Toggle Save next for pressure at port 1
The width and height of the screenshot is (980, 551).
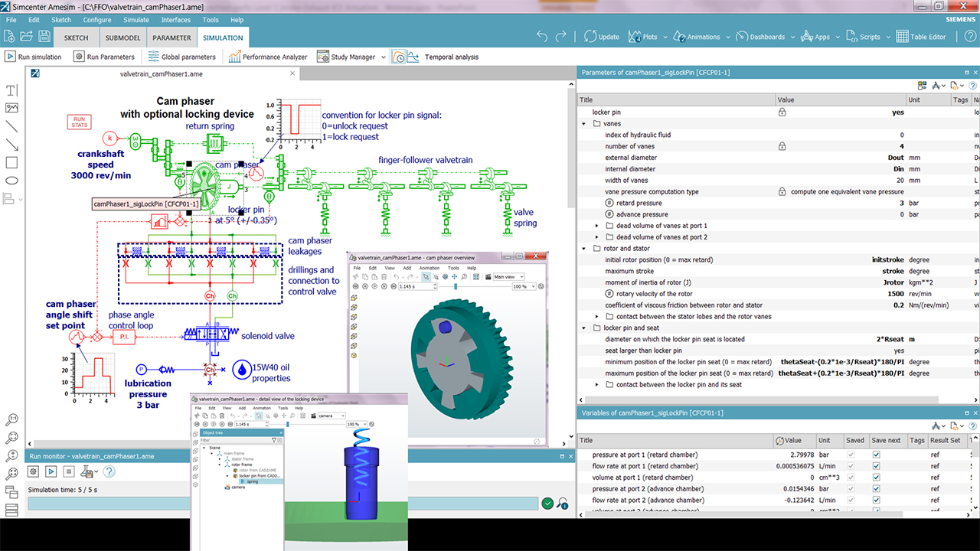[x=877, y=455]
